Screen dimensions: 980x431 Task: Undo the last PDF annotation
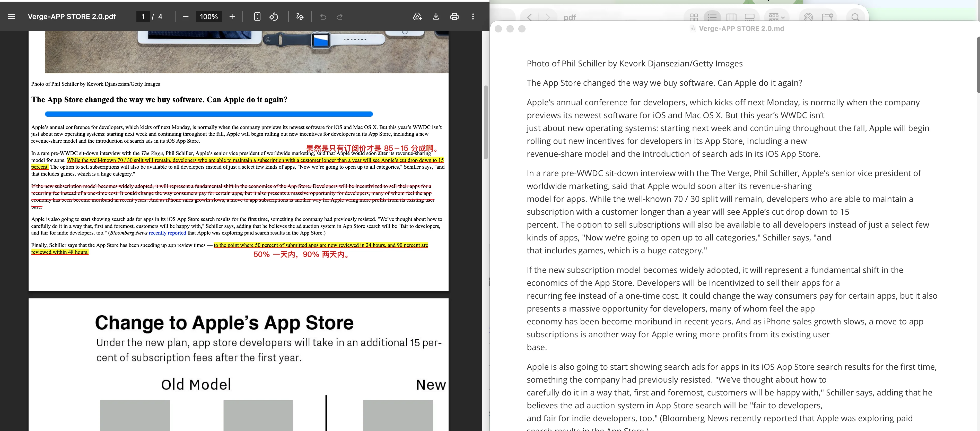pyautogui.click(x=323, y=16)
